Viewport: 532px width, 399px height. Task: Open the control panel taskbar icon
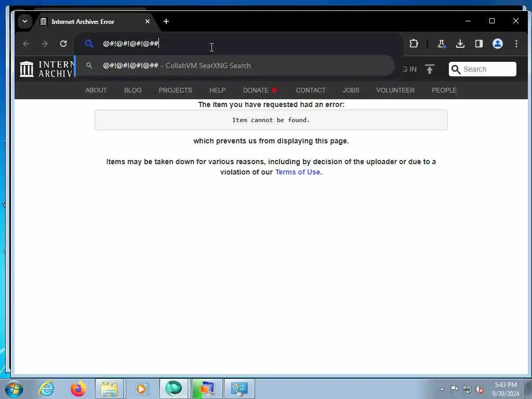click(x=239, y=389)
